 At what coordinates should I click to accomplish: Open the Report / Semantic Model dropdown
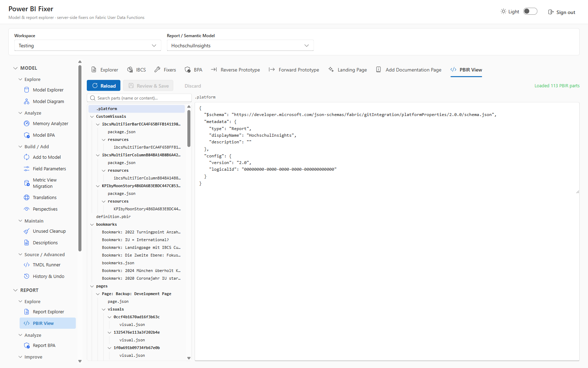[x=240, y=46]
